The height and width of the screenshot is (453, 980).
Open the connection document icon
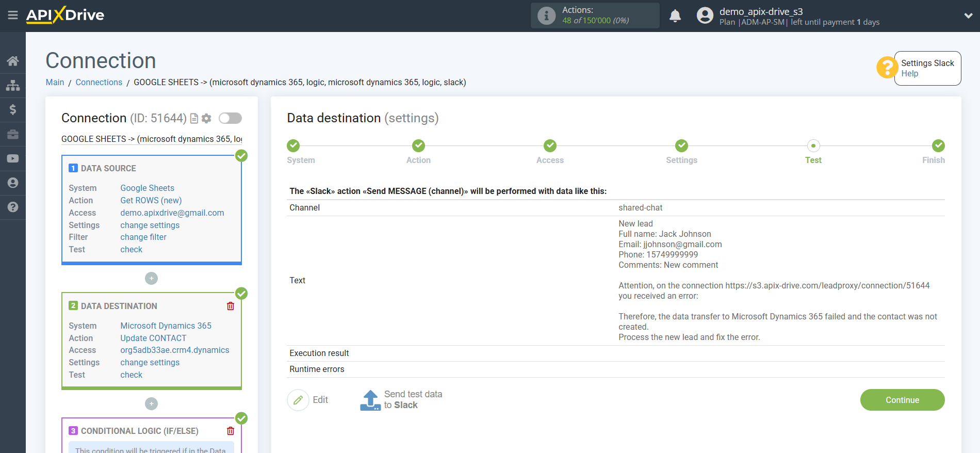tap(194, 119)
